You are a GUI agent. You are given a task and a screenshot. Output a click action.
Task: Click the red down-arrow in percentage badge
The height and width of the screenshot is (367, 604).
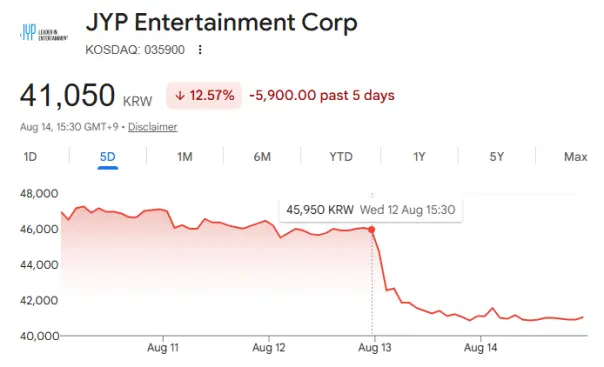180,96
